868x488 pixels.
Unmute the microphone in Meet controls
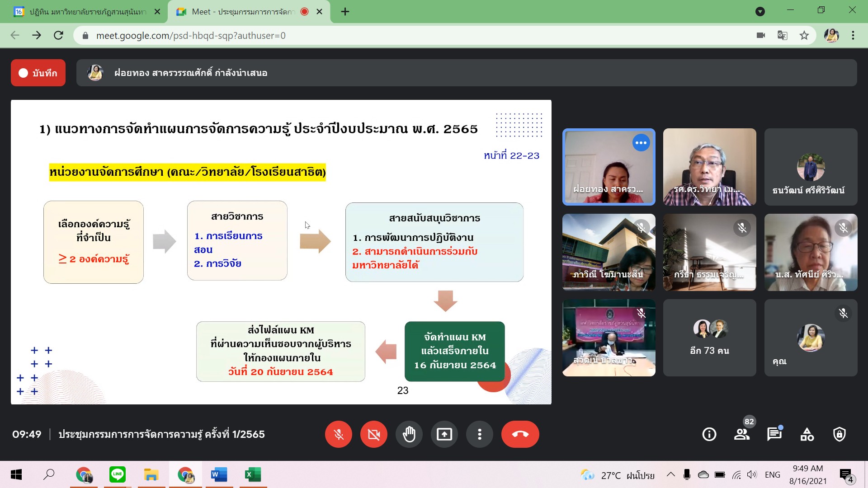tap(338, 434)
